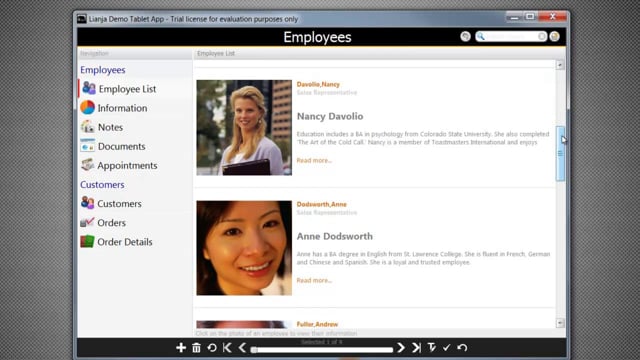Click Read more under Nancy Davolio
Screen dimensions: 640x360
pos(314,160)
